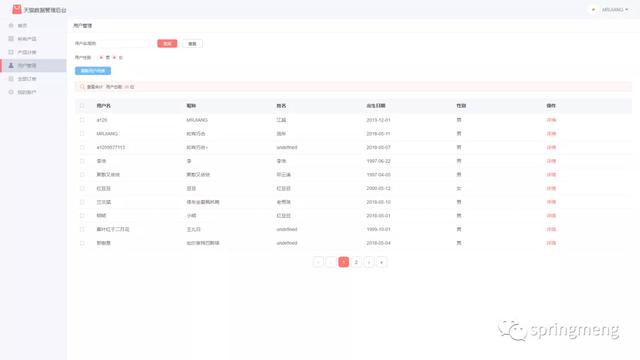The image size is (640, 360).
Task: Open the MRJIANG account dropdown at top right
Action: pyautogui.click(x=615, y=9)
